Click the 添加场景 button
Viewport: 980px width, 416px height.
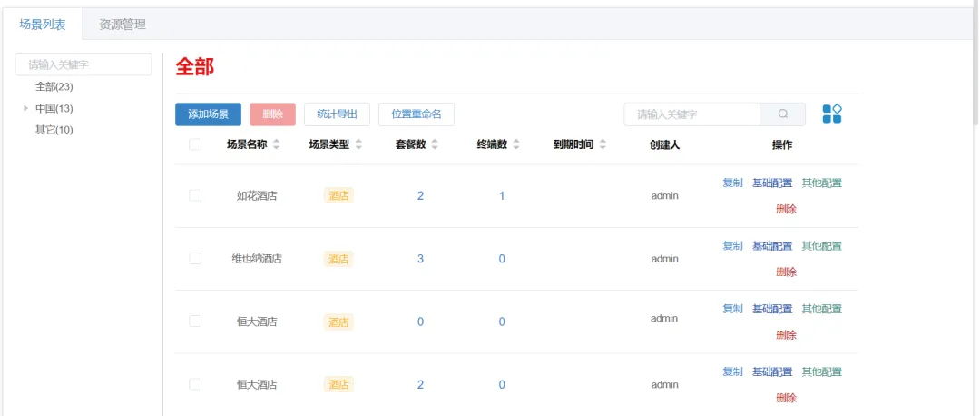point(208,114)
